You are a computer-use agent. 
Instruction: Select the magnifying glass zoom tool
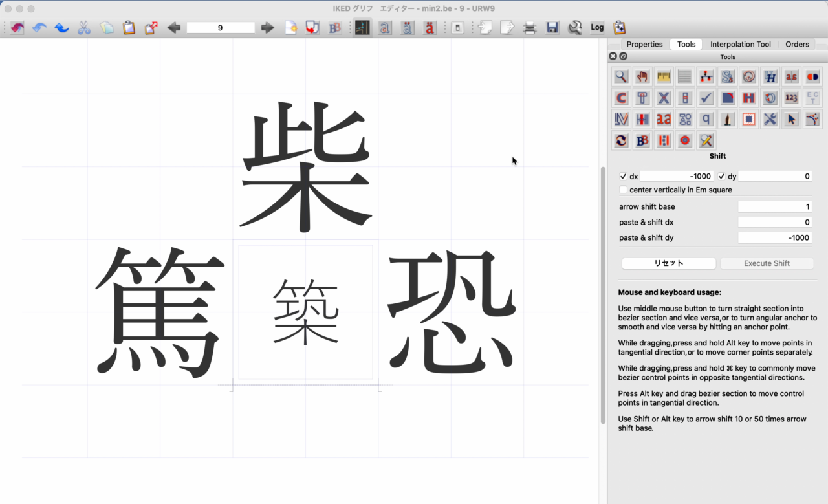[621, 77]
